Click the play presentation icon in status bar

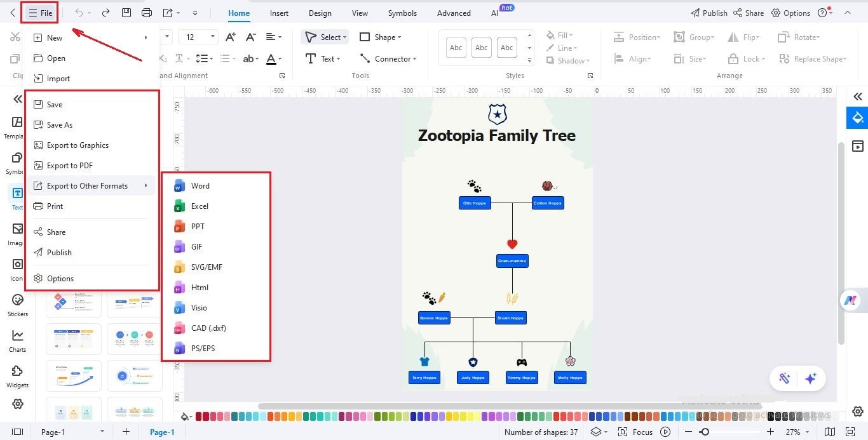point(665,432)
